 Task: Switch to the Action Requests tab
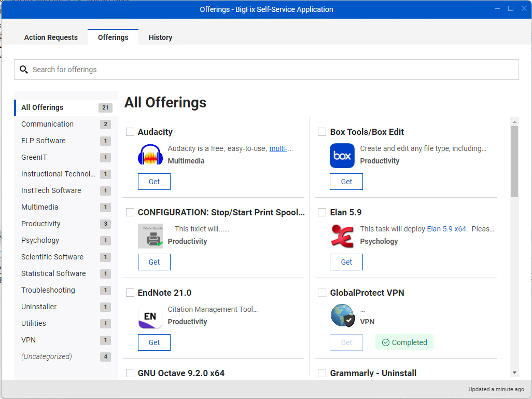point(51,37)
